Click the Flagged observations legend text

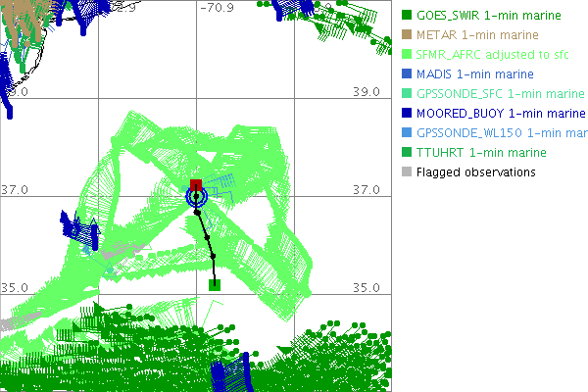pyautogui.click(x=475, y=172)
